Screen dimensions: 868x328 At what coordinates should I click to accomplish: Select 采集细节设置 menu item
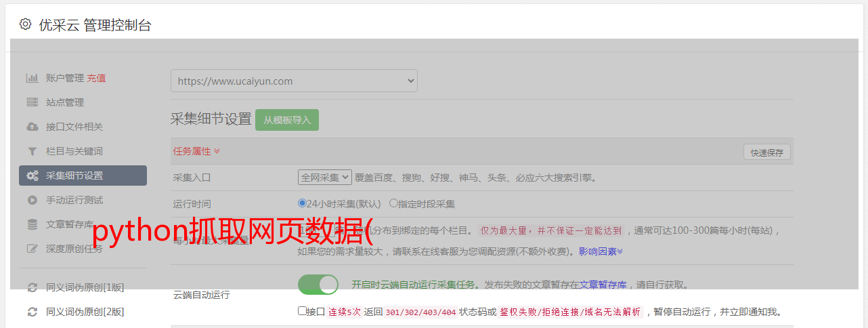(x=83, y=176)
